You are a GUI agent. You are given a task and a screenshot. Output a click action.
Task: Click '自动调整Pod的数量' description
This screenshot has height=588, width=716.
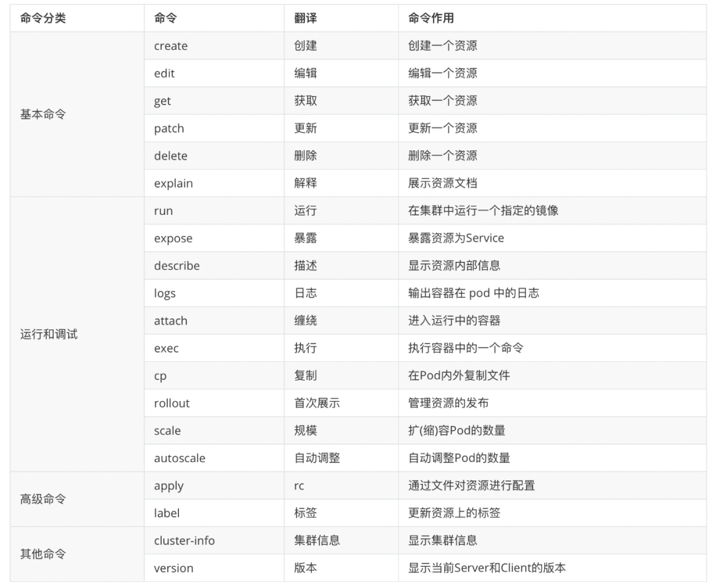pyautogui.click(x=459, y=458)
